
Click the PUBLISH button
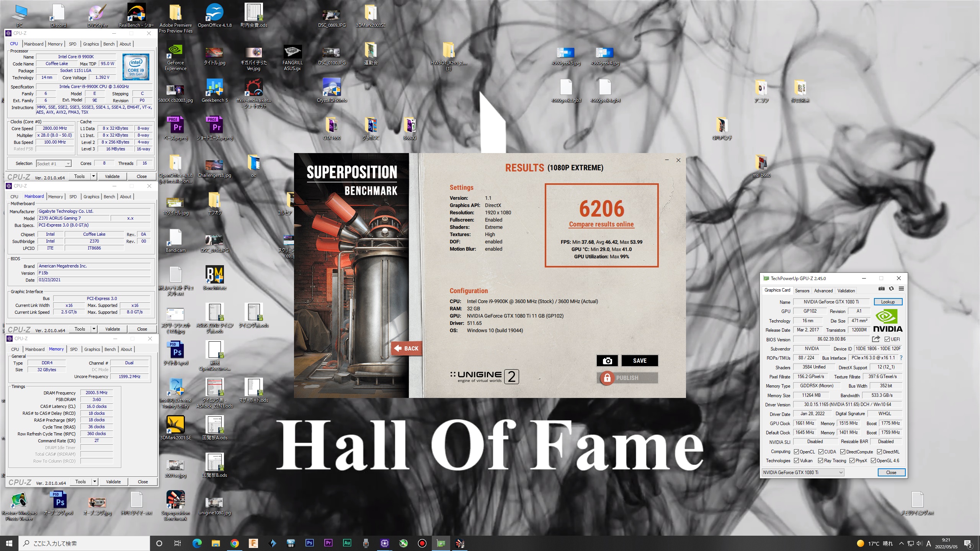[x=627, y=378]
